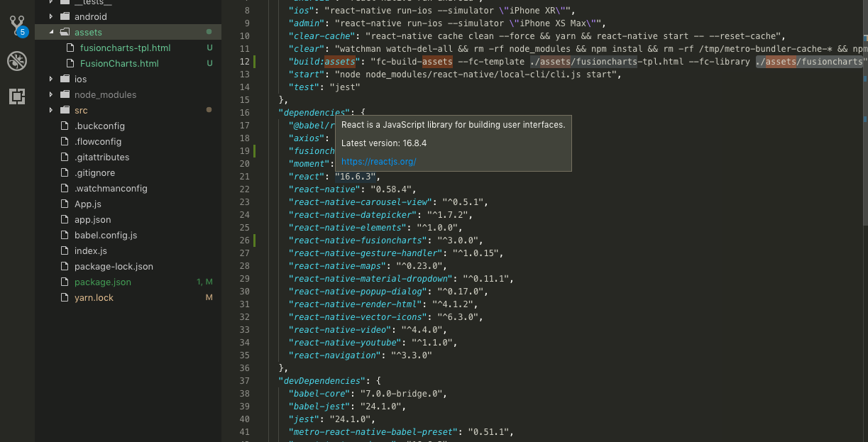Screen dimensions: 868x442
Task: Click the modified indicator dot beside src folder
Action: [x=209, y=110]
